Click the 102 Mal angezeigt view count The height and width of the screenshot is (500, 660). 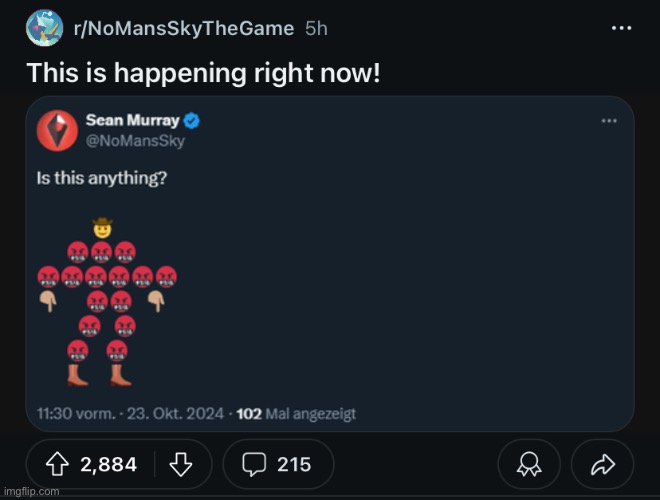click(x=296, y=413)
